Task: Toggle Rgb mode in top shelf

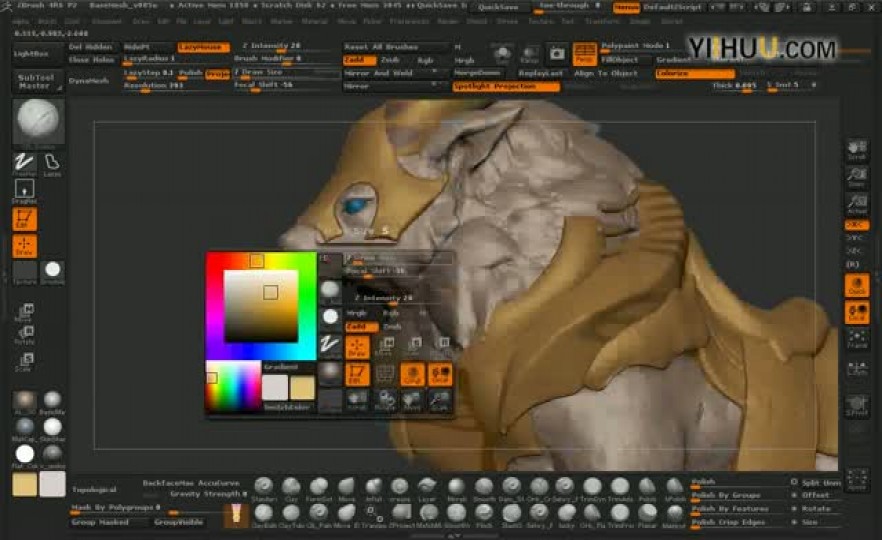Action: point(425,60)
